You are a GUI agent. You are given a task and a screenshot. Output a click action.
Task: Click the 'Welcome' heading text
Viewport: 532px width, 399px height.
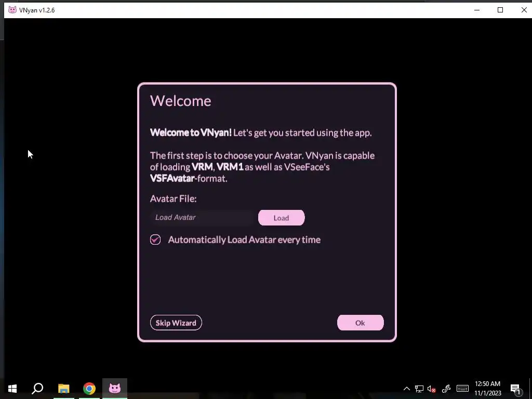click(x=181, y=101)
